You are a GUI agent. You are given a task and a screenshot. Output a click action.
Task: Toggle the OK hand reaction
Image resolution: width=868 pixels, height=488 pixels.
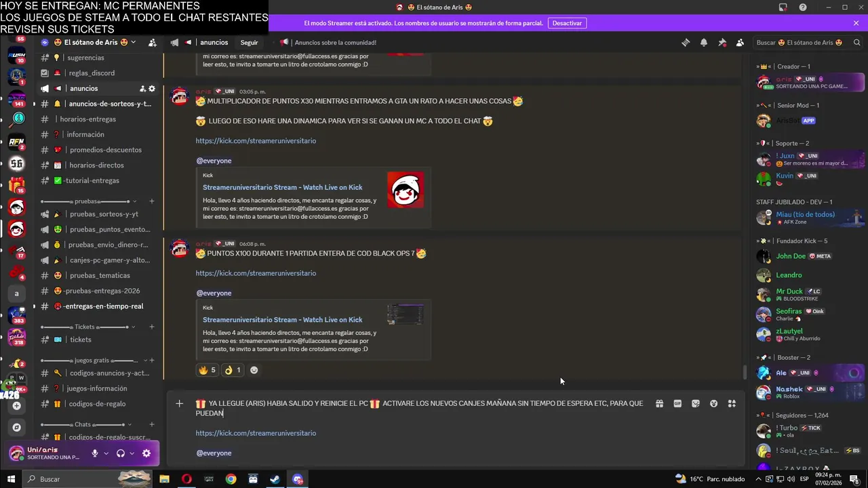(233, 370)
